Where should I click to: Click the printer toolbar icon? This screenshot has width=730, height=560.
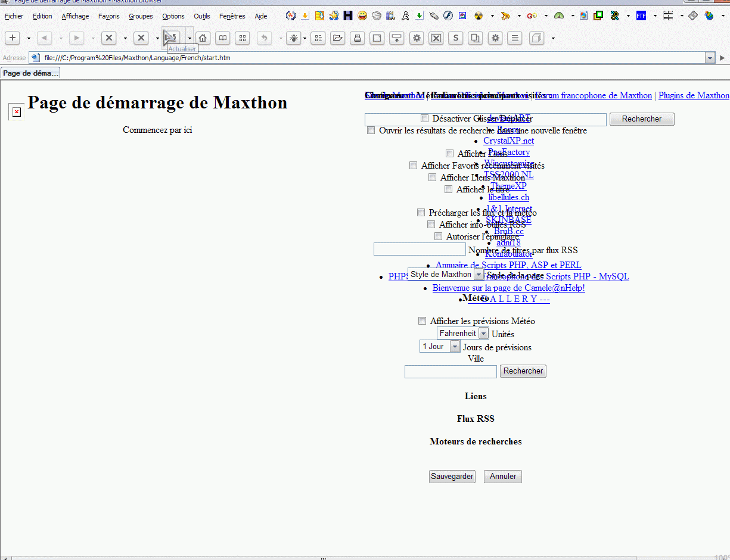tap(357, 38)
